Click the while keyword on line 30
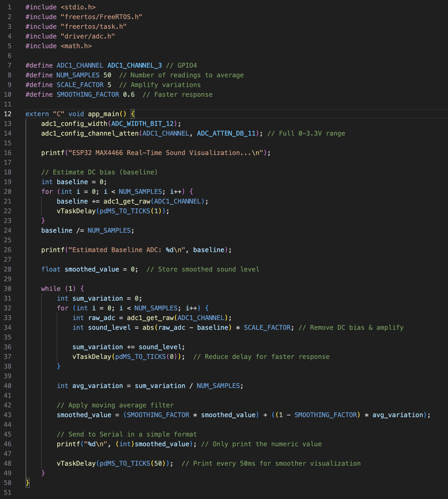The width and height of the screenshot is (448, 499). coord(51,289)
